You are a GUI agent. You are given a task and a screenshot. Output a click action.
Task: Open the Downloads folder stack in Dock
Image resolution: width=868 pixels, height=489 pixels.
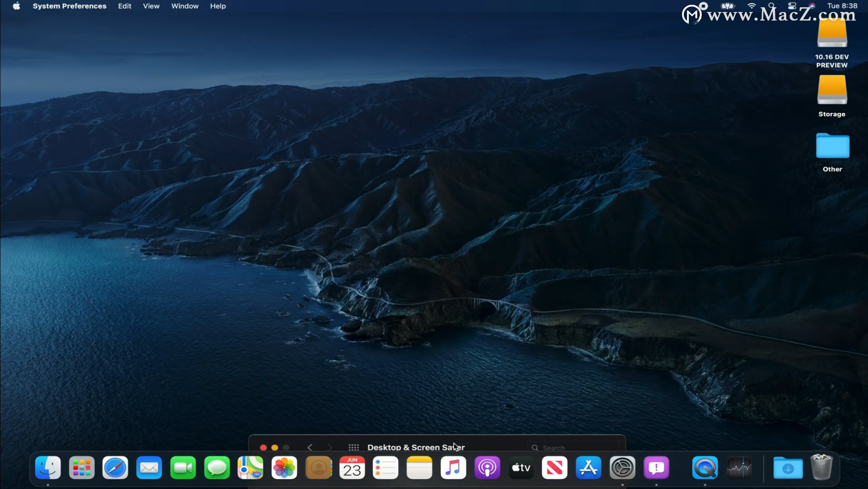click(x=788, y=468)
